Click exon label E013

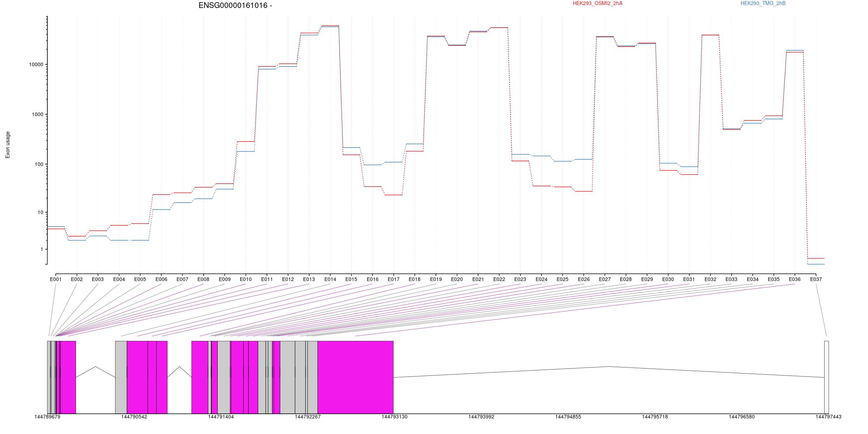[309, 279]
